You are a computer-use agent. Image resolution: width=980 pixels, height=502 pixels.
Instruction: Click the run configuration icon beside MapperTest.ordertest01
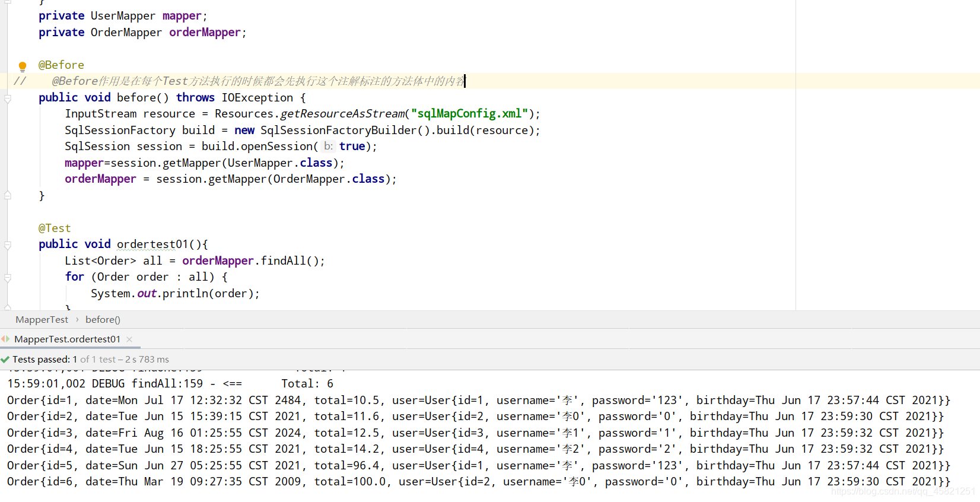[x=5, y=339]
